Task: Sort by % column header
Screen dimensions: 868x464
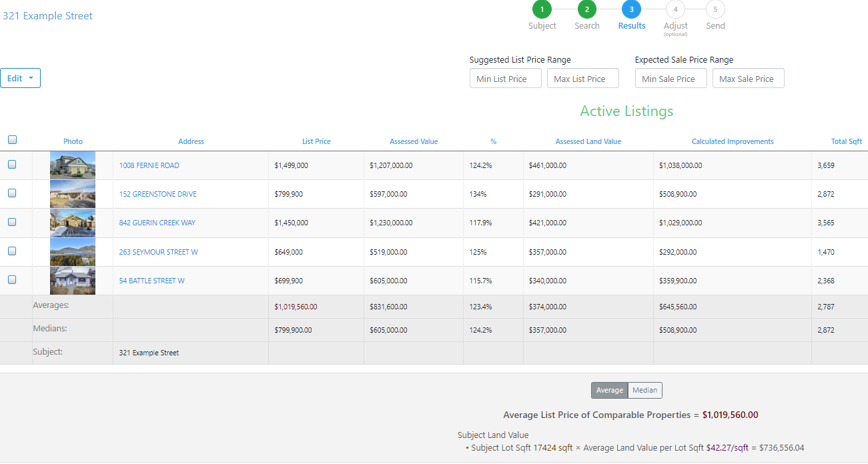Action: pos(493,141)
